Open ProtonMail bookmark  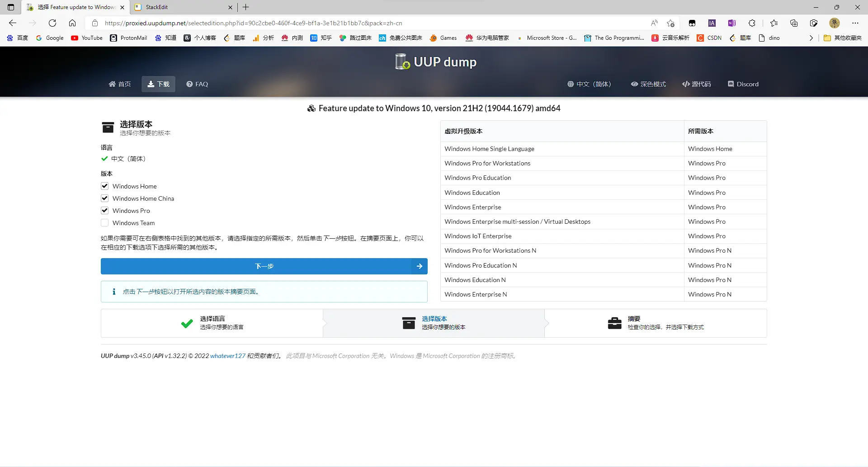tap(128, 38)
